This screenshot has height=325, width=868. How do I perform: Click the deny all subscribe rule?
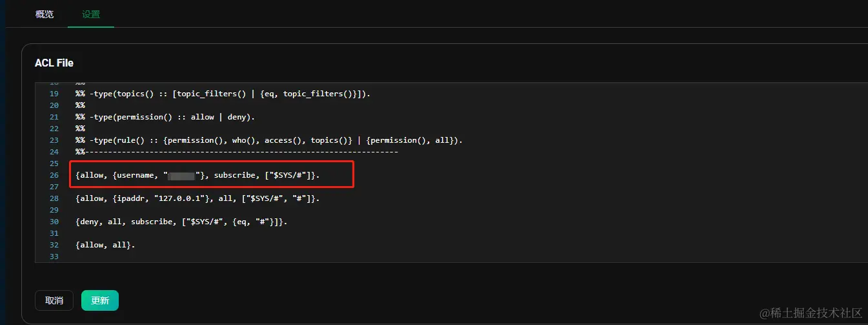click(x=181, y=222)
